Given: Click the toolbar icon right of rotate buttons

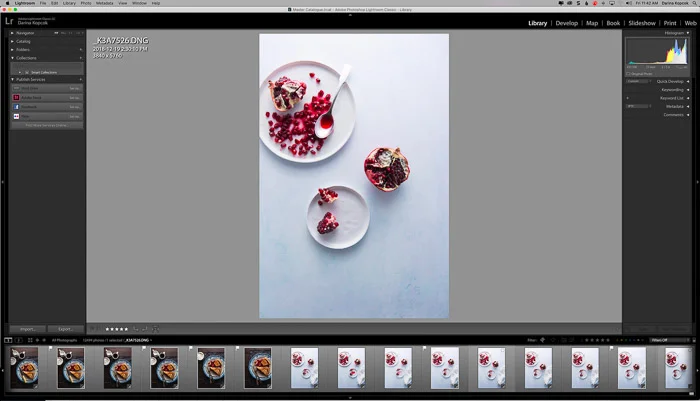Looking at the screenshot, I should [155, 329].
